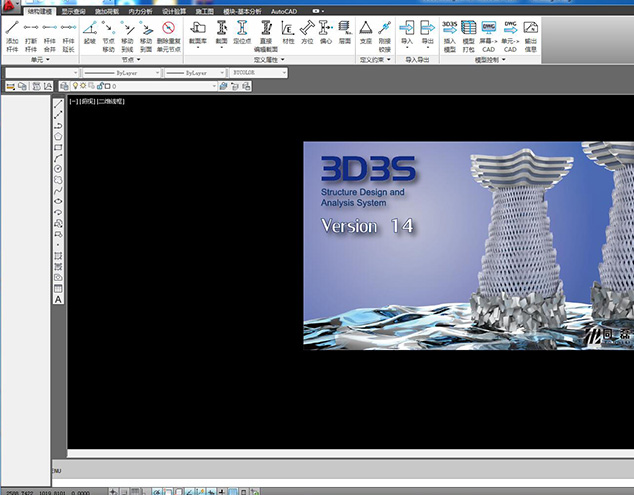The height and width of the screenshot is (495, 634).
Task: Switch to the 施加荷载 ribbon tab
Action: coord(107,11)
